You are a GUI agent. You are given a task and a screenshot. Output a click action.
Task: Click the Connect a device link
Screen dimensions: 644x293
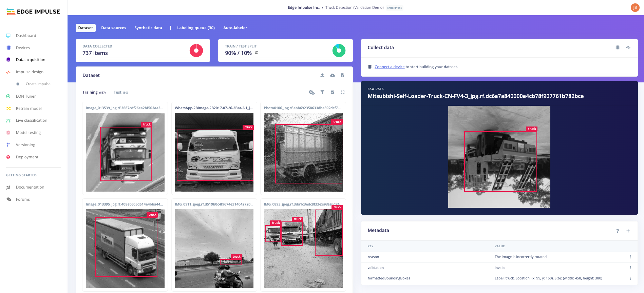click(x=390, y=67)
